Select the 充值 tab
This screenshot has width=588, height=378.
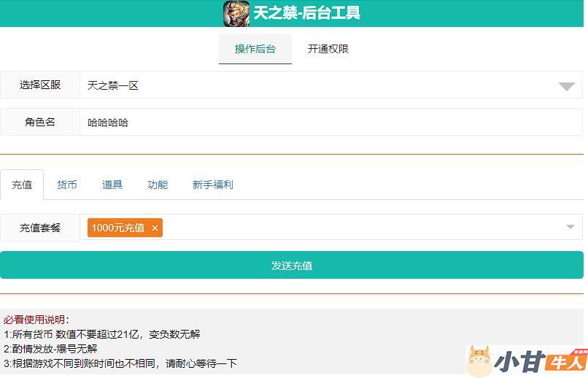(x=22, y=185)
